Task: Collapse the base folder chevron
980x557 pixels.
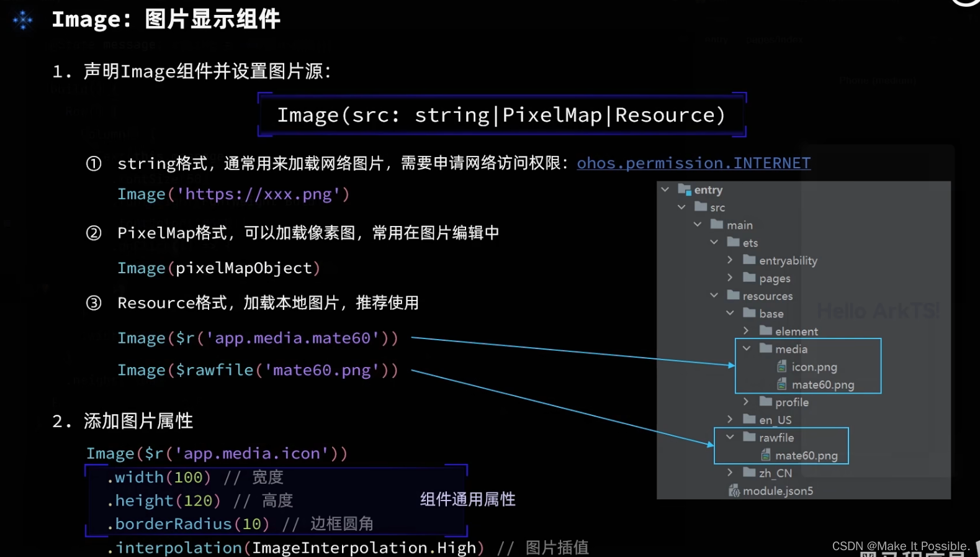Action: 730,313
